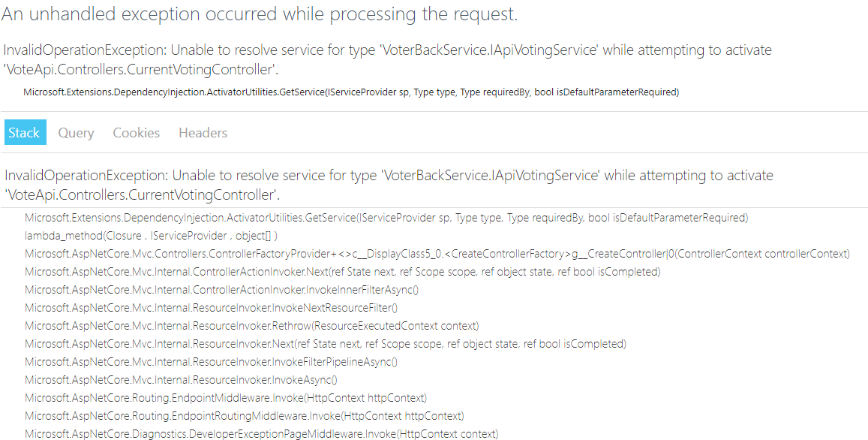
Task: Click InvalidOperationException message in Stack section
Action: click(389, 185)
